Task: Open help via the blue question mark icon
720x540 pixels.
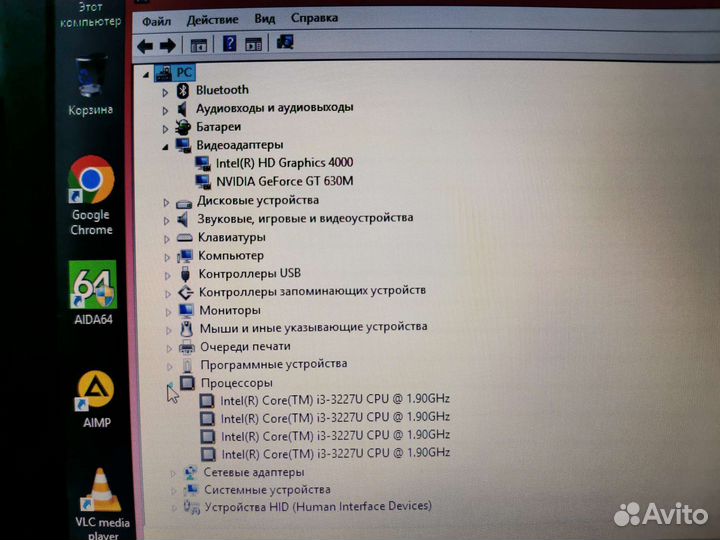Action: (x=230, y=44)
